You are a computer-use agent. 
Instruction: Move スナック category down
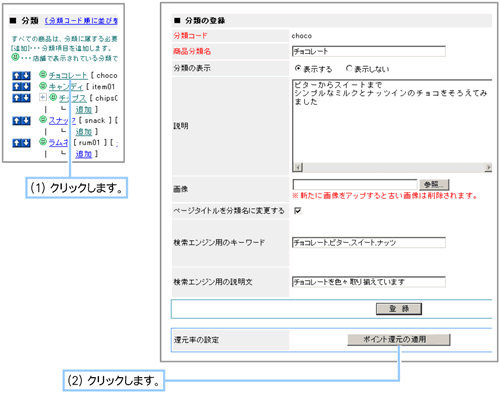[26, 120]
